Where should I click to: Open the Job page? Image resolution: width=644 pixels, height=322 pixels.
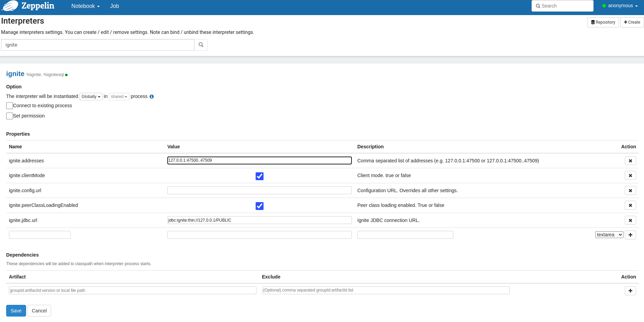(x=115, y=6)
